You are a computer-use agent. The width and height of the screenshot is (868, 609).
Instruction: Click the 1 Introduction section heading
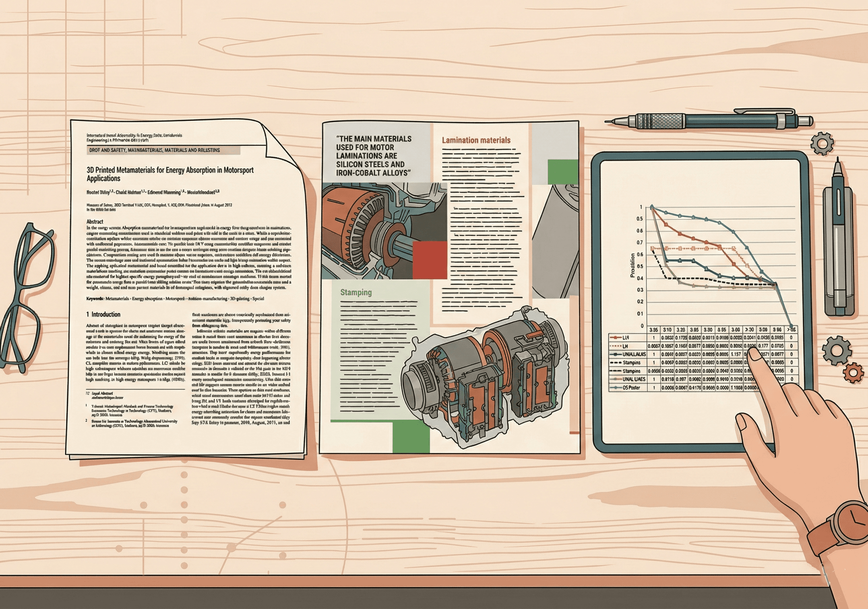(103, 314)
